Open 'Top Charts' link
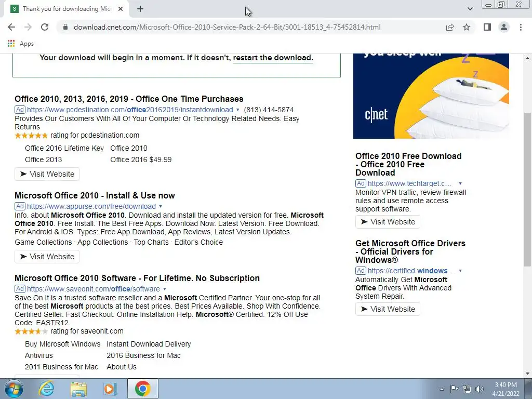532x399 pixels. click(151, 242)
